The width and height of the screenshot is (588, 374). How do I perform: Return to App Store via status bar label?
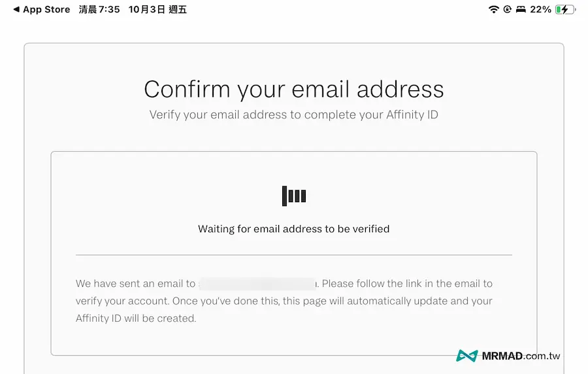coord(46,10)
